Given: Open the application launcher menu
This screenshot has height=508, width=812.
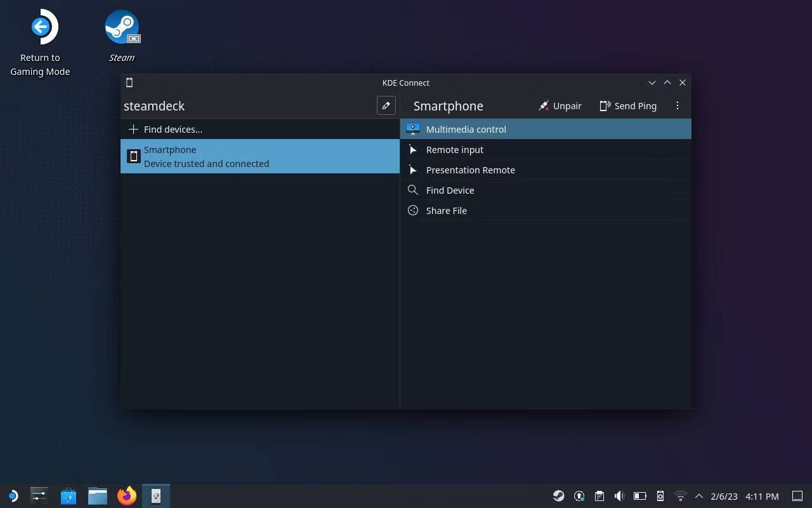Looking at the screenshot, I should pos(13,496).
